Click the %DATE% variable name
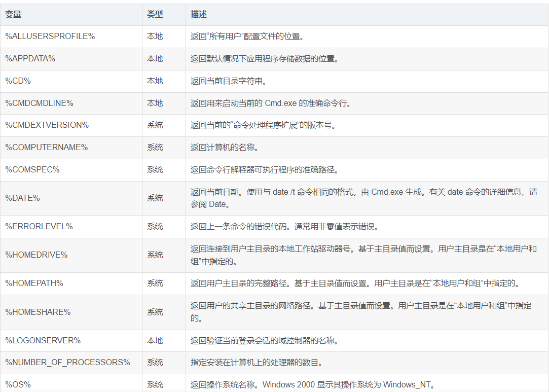Screen dimensions: 549x392 [x=23, y=198]
